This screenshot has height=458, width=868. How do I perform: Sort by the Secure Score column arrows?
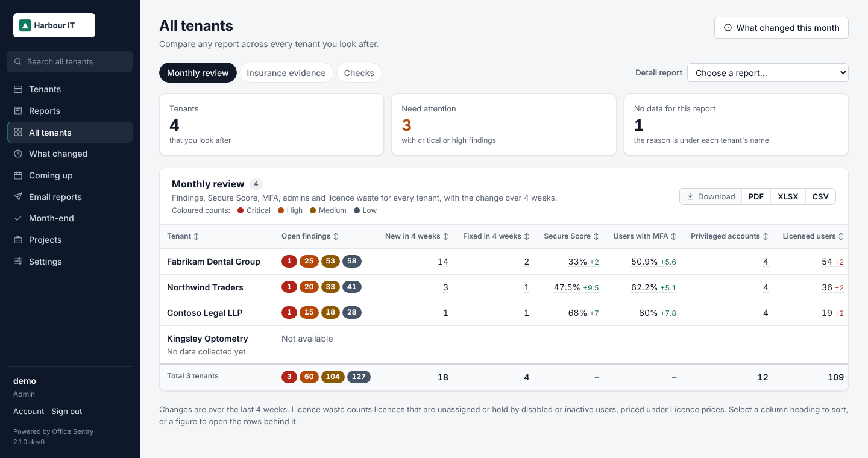[596, 236]
